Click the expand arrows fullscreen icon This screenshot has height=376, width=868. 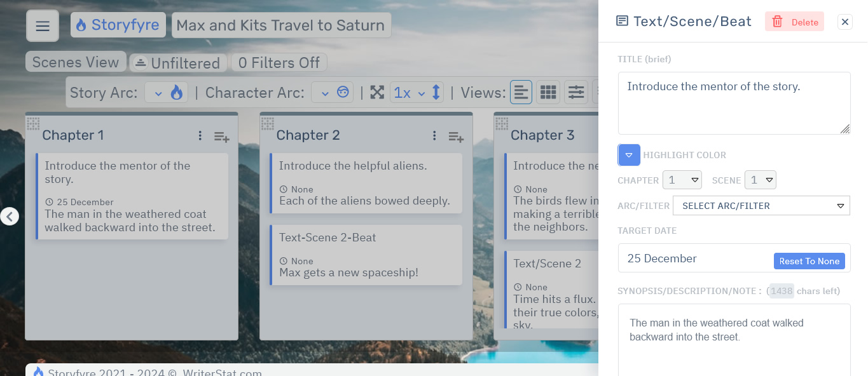point(377,93)
